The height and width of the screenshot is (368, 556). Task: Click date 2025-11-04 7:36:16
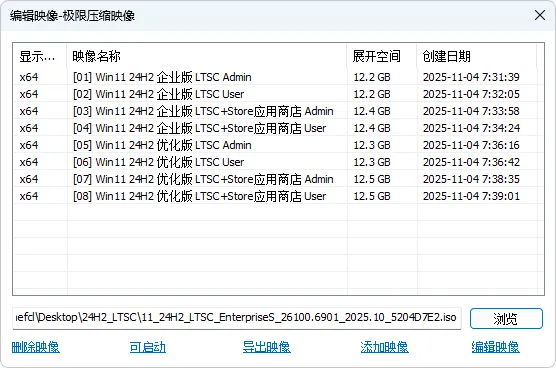click(471, 145)
